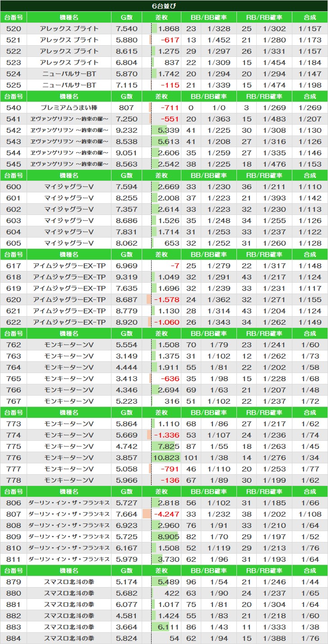Click 合成 value 1/117 in row 619
This screenshot has height=644, width=328.
310,288
